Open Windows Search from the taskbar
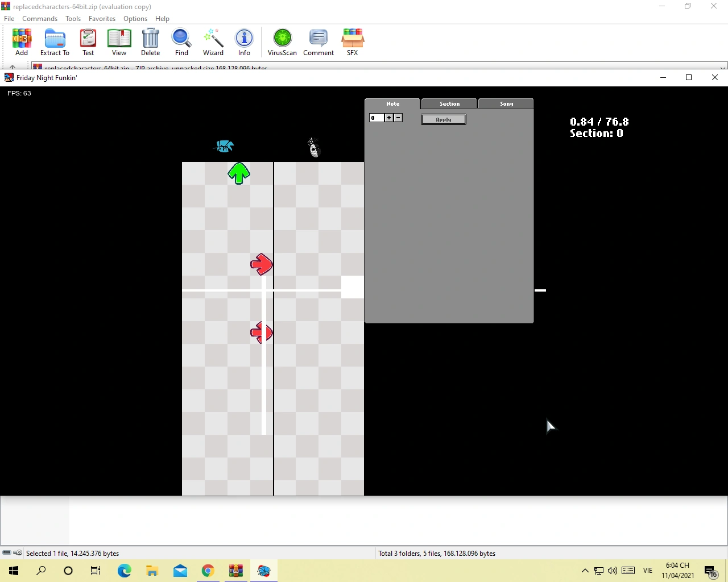Screen dimensions: 728x582 point(41,571)
